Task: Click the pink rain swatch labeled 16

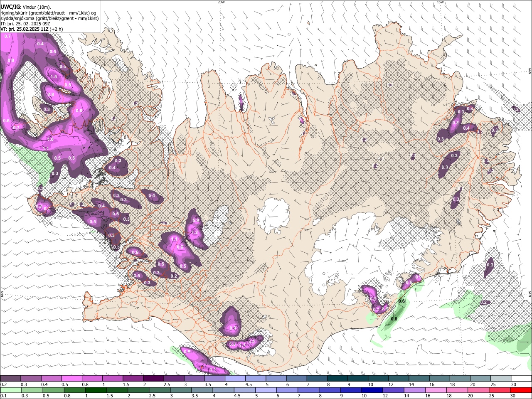Action: (436, 390)
